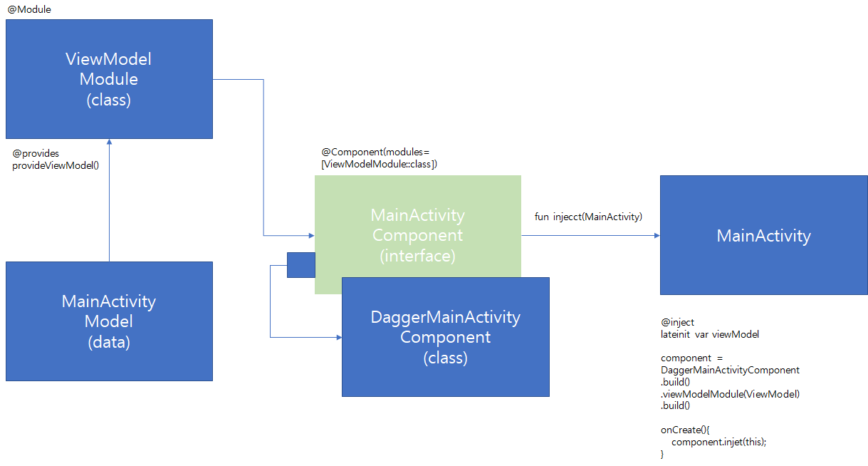Select the DaggerMainActivity Component class box
This screenshot has width=868, height=466.
pyautogui.click(x=446, y=337)
